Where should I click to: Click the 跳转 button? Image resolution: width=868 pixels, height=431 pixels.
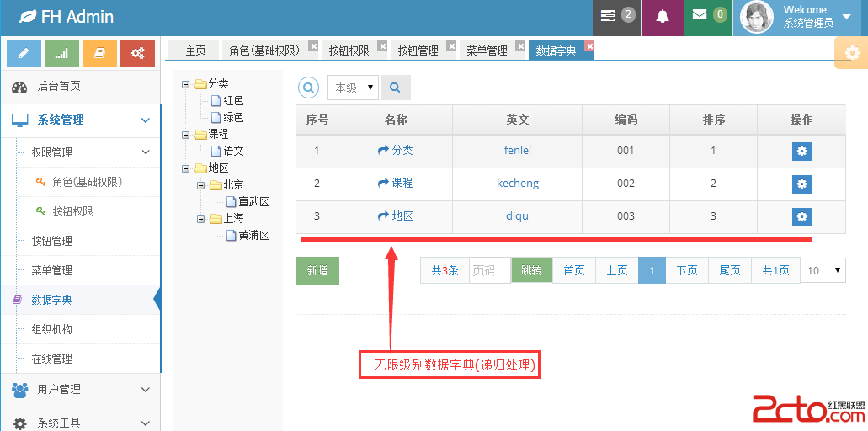pyautogui.click(x=532, y=270)
